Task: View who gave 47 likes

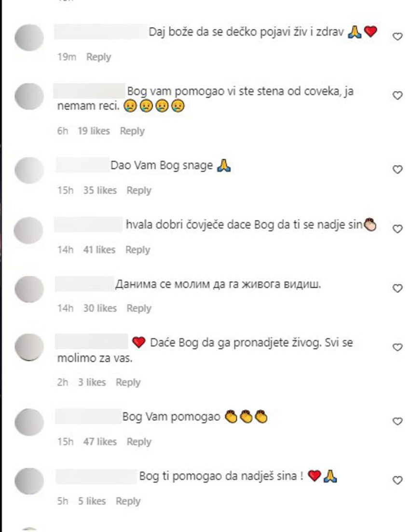Action: [100, 441]
